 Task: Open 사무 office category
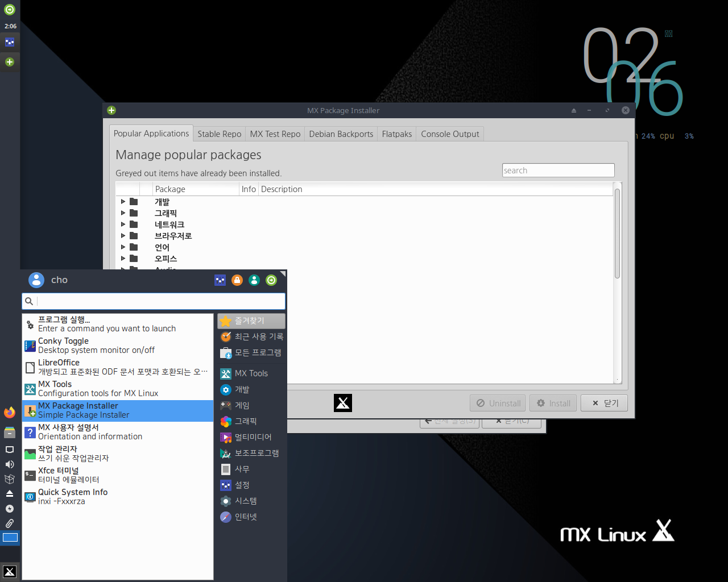[x=251, y=469]
